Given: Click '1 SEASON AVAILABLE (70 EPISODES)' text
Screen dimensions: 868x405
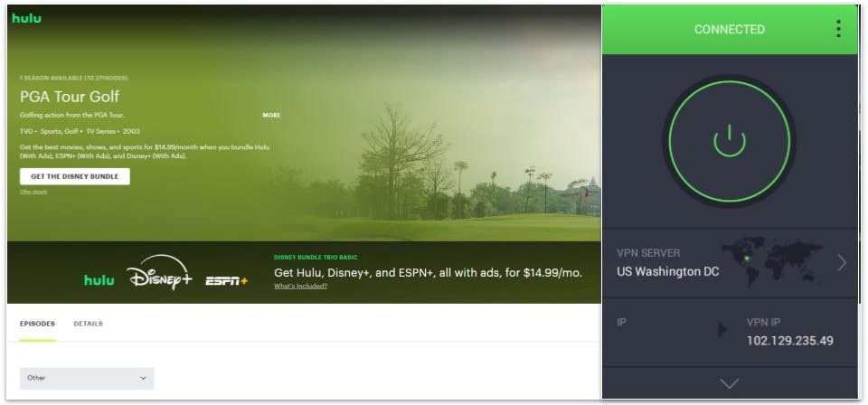Looking at the screenshot, I should (x=73, y=78).
